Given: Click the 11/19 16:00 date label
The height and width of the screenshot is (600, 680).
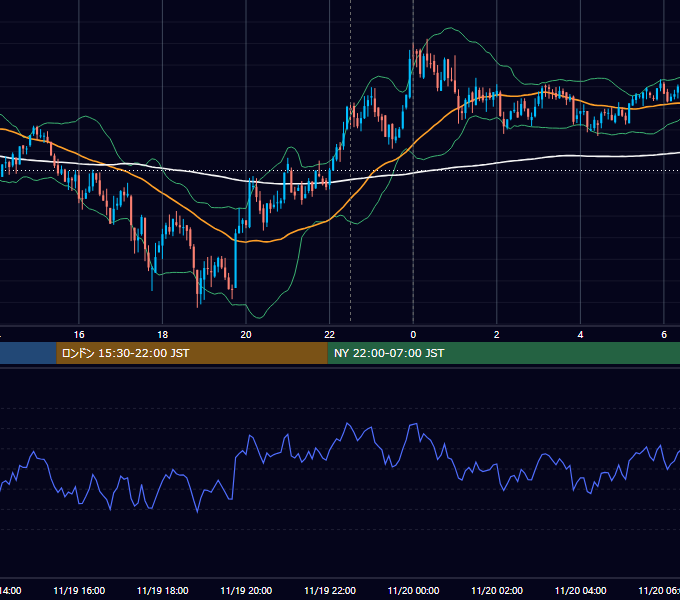Looking at the screenshot, I should pyautogui.click(x=79, y=590).
